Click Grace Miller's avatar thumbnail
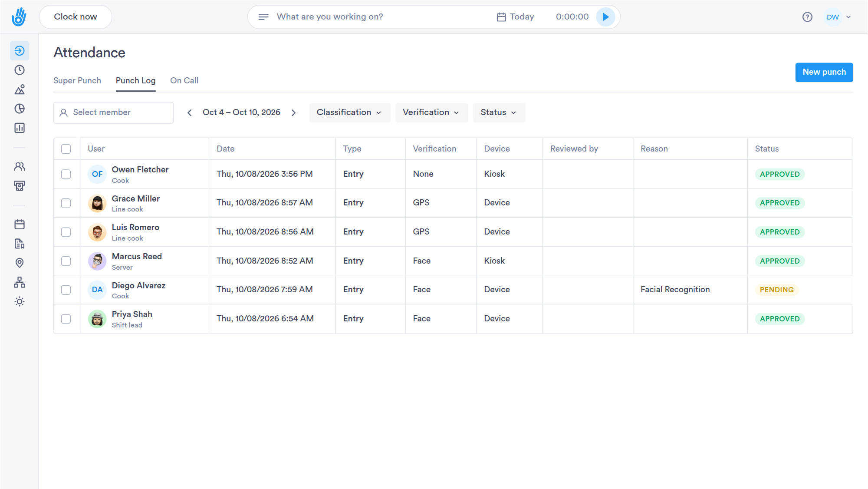The image size is (868, 489). [97, 203]
